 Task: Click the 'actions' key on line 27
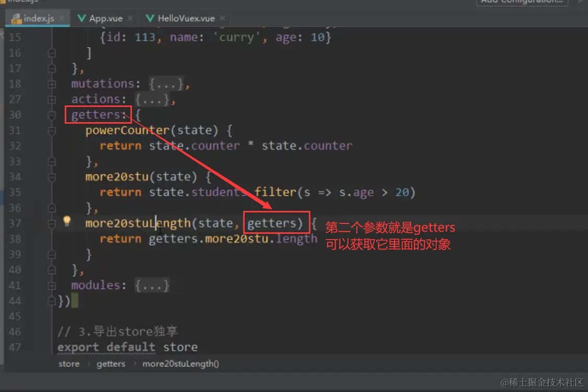point(96,99)
